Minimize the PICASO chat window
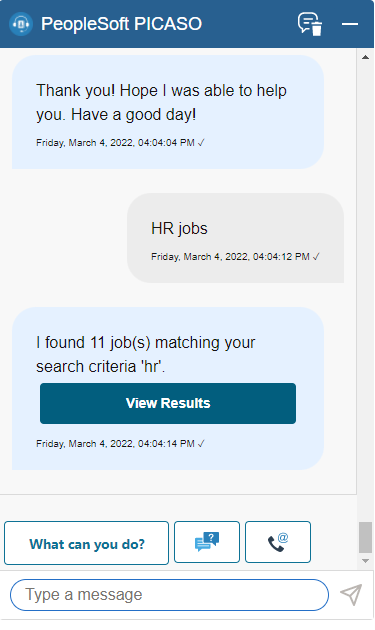 click(350, 24)
